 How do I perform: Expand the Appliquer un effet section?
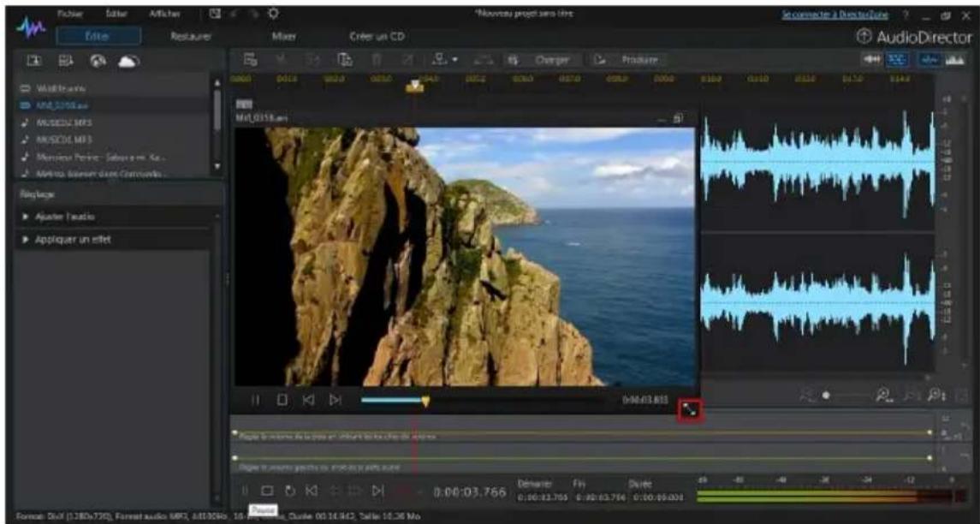click(117, 240)
